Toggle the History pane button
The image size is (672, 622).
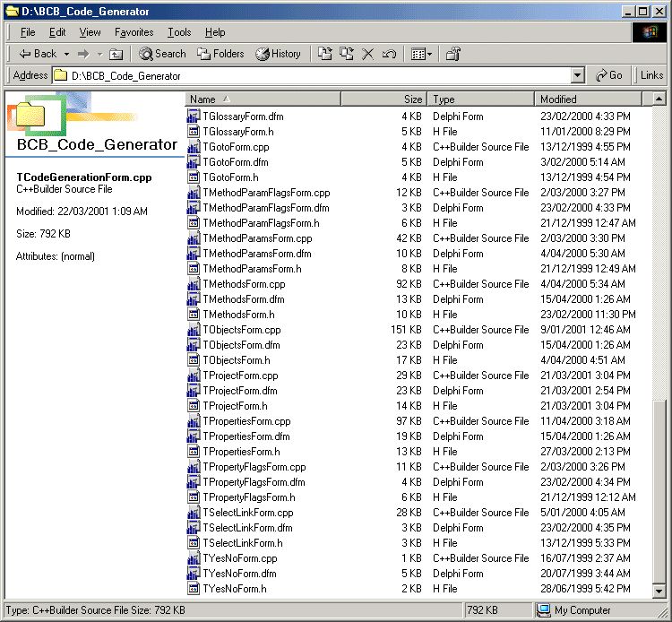click(x=278, y=54)
